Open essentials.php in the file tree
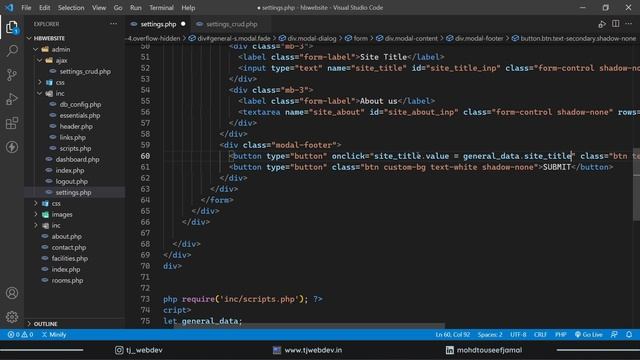640x360 pixels. click(80, 116)
